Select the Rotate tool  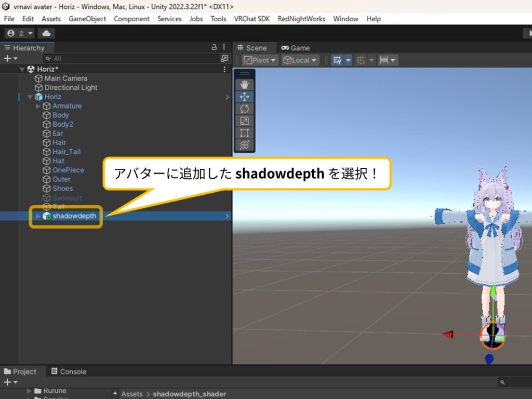(245, 109)
